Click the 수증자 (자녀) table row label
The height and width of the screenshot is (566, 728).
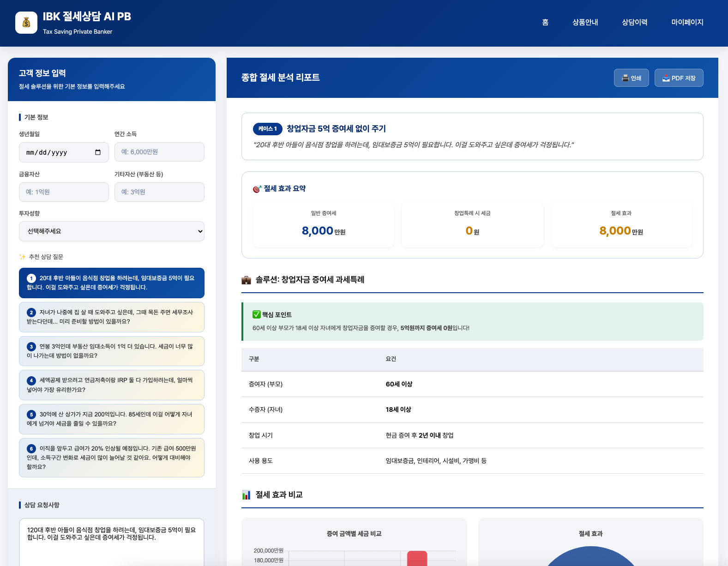(x=266, y=409)
